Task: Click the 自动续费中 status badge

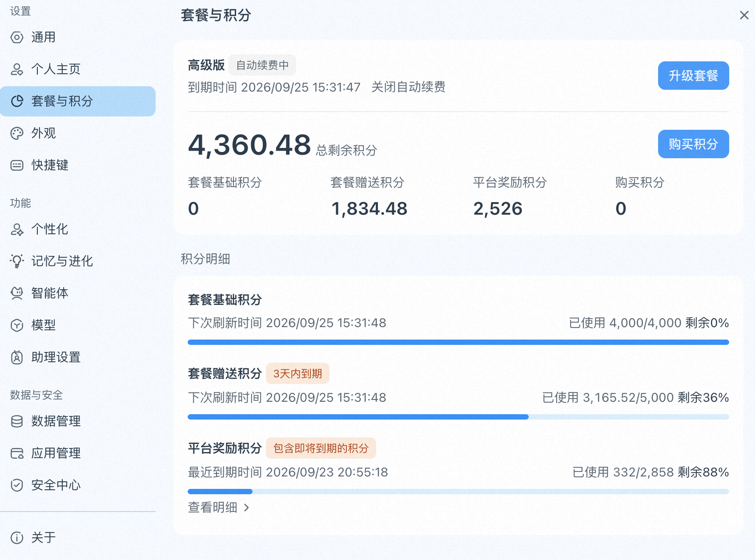Action: pyautogui.click(x=262, y=65)
